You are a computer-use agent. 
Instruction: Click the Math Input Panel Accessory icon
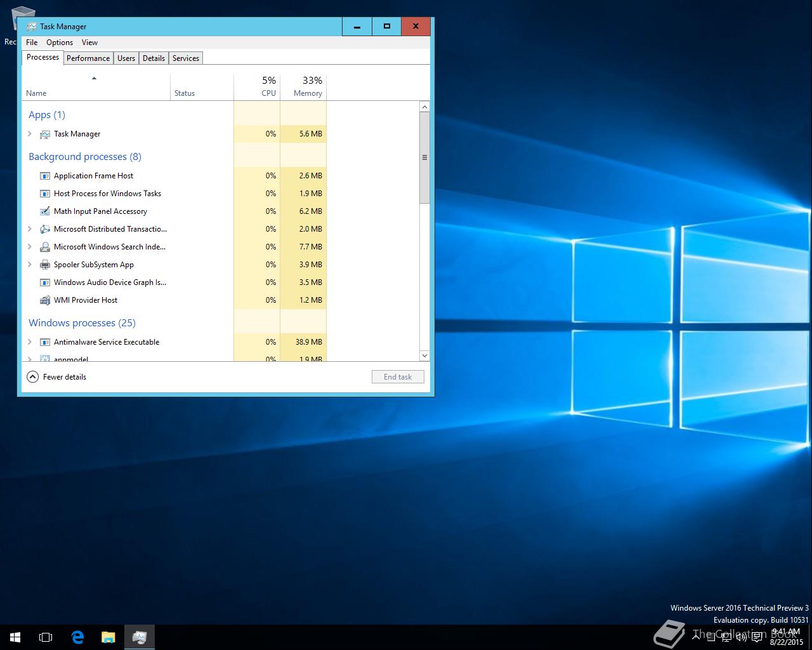(x=45, y=211)
